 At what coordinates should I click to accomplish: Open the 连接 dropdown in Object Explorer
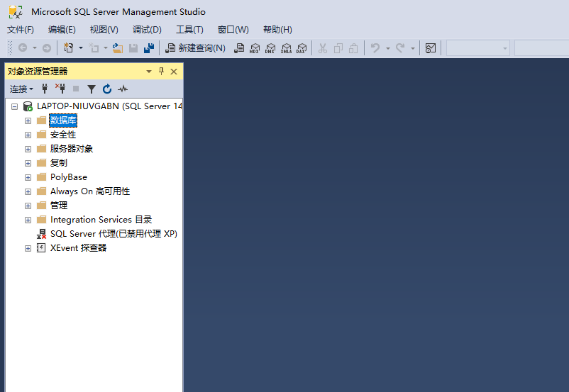click(x=21, y=89)
